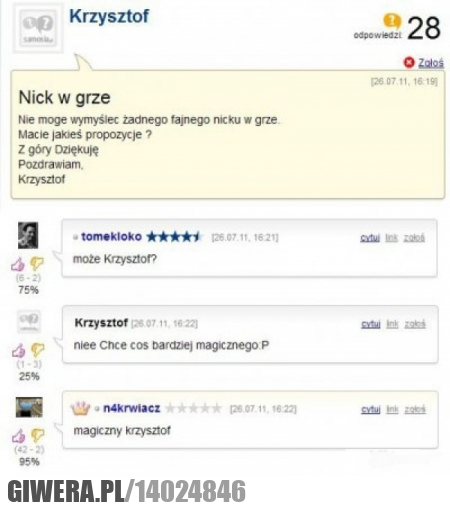Click thumbs up on tomekloko's answer
The image size is (450, 507).
point(18,264)
